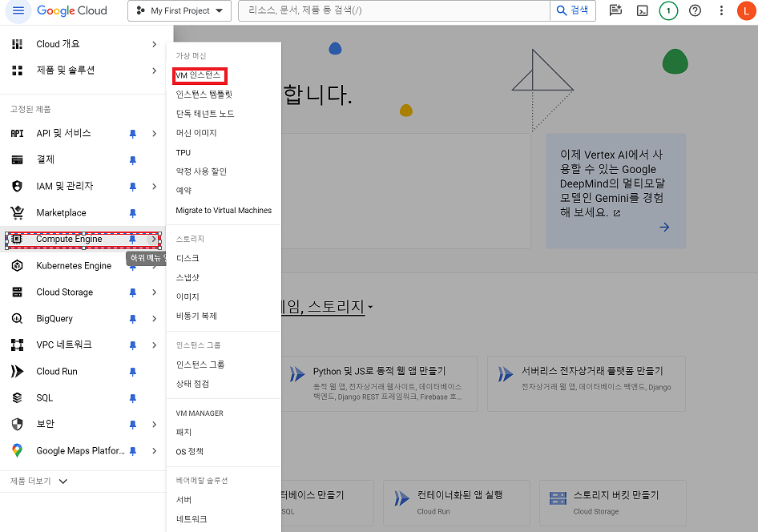Click the Marketplace cart icon
This screenshot has width=758, height=532.
pyautogui.click(x=17, y=212)
